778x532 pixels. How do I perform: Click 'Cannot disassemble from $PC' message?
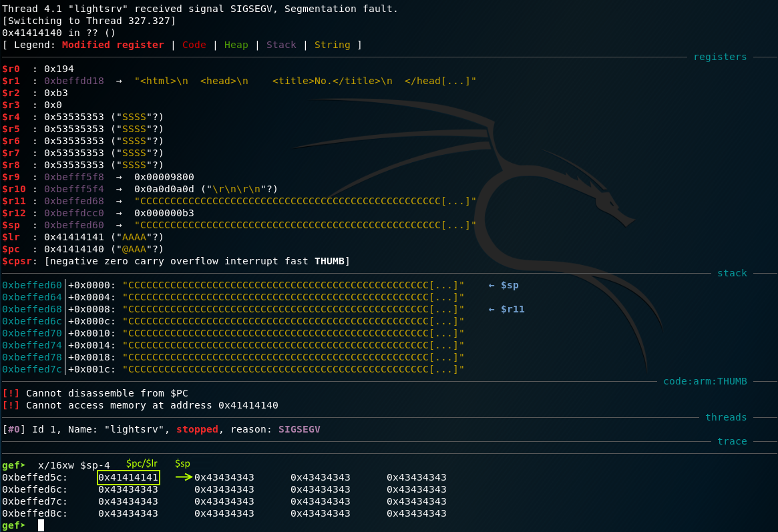(107, 393)
